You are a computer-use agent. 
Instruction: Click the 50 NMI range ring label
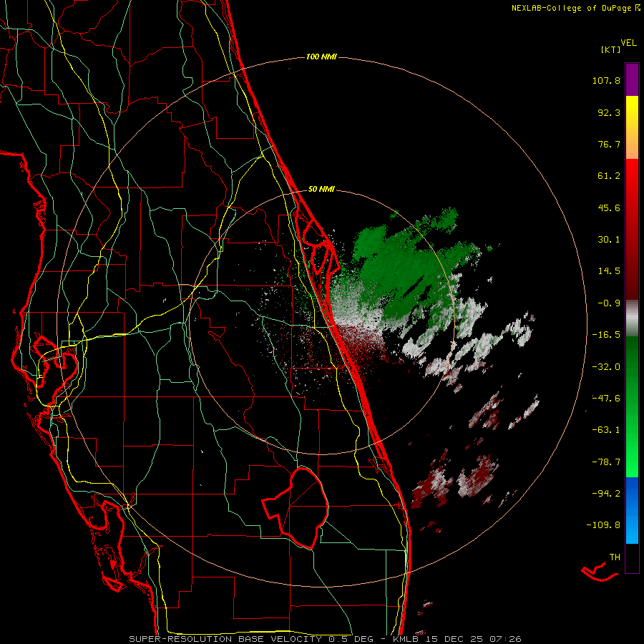(x=321, y=190)
